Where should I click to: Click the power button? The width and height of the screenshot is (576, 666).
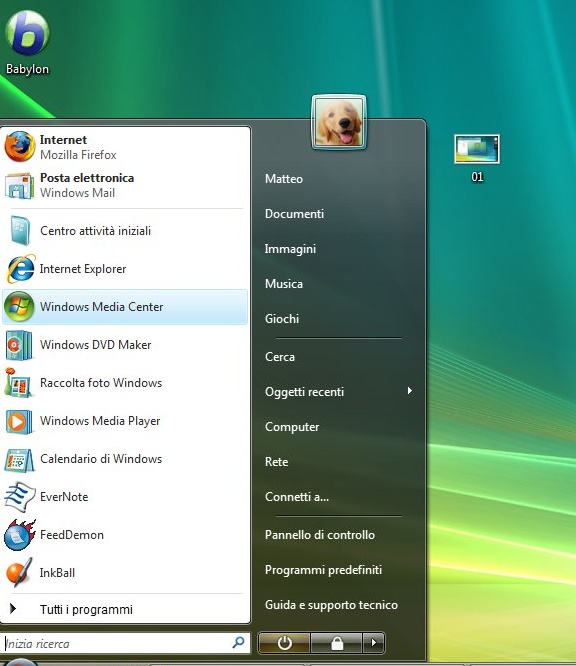tap(284, 643)
